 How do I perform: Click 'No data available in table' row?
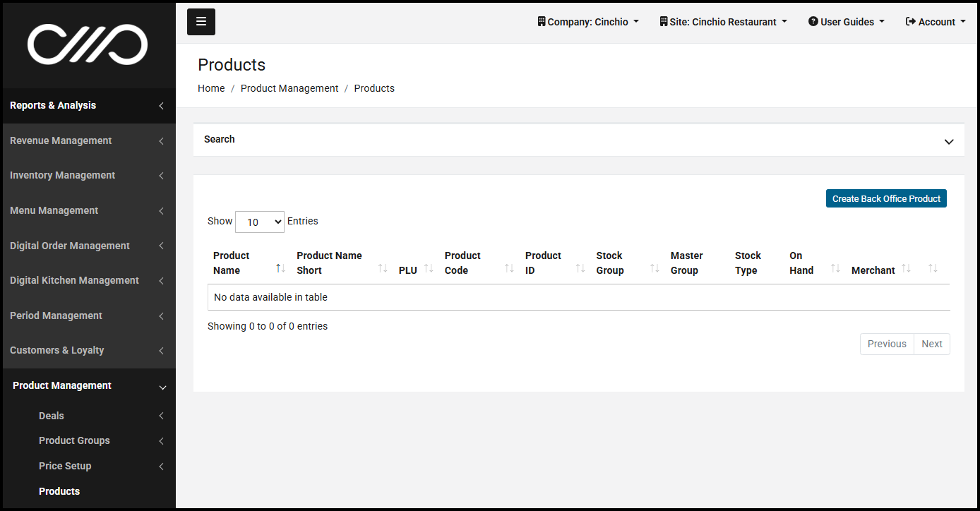coord(579,297)
